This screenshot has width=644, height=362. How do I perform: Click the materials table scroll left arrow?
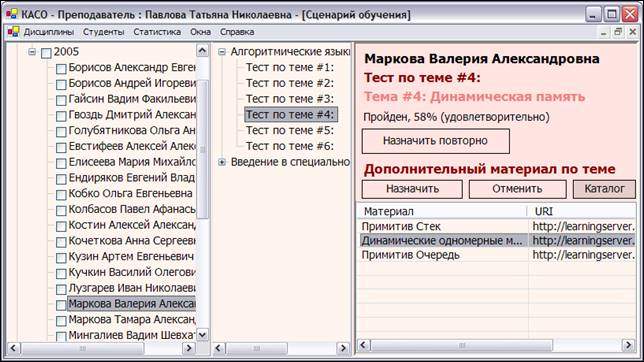363,345
